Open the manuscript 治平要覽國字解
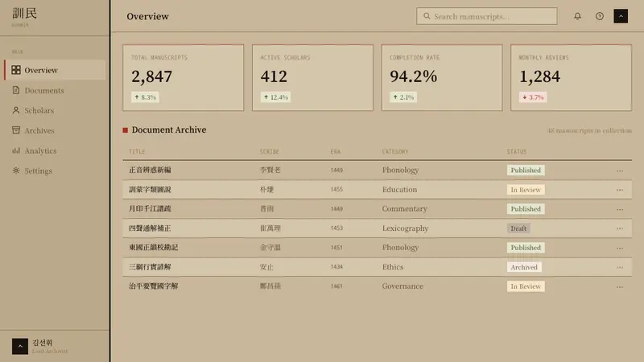 153,286
